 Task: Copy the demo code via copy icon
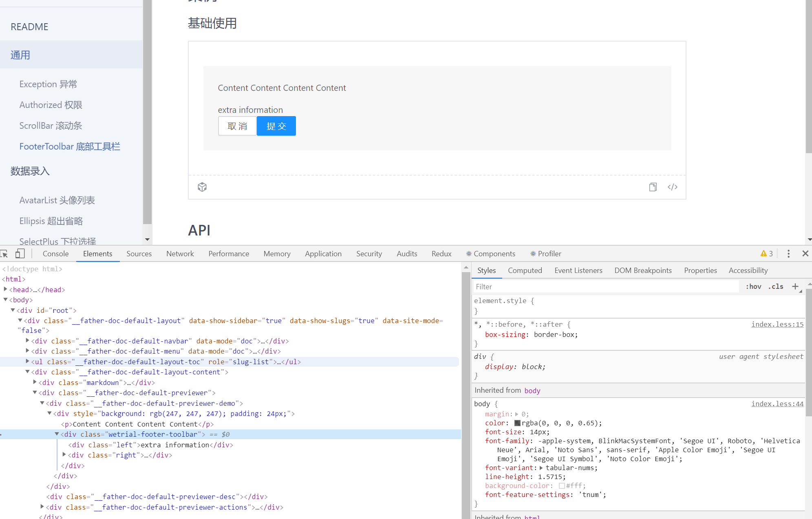coord(653,187)
